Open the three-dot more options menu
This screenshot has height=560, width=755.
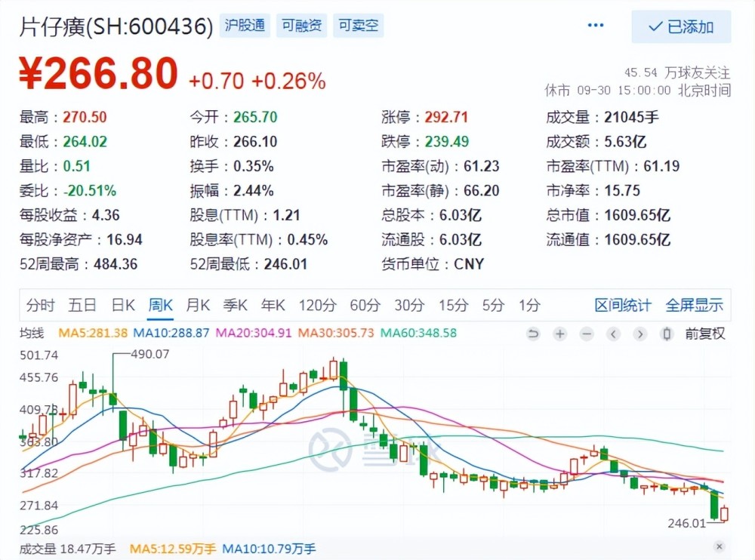[x=596, y=26]
